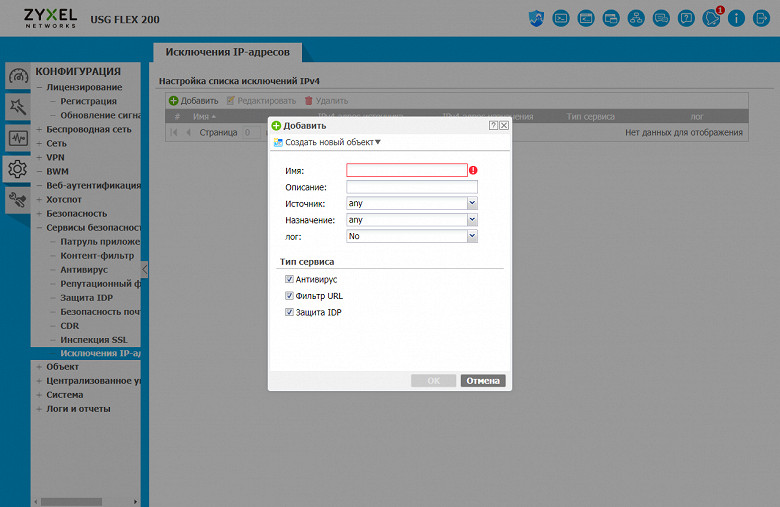Screen dimensions: 780x507
Task: Click the logout icon in header
Action: (761, 19)
